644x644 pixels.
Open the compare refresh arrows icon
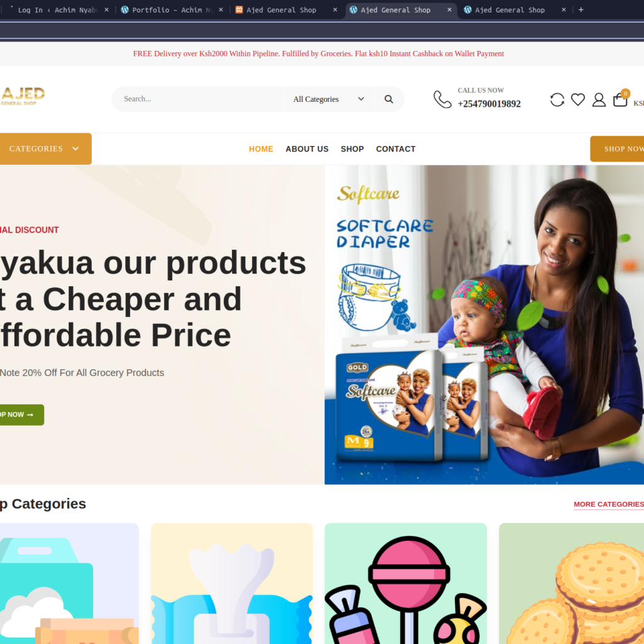pyautogui.click(x=557, y=100)
